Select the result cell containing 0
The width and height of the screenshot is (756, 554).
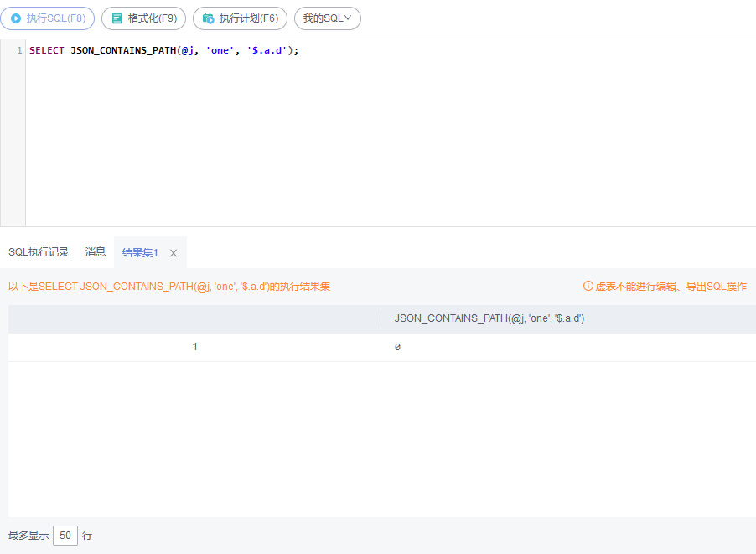pyautogui.click(x=397, y=346)
